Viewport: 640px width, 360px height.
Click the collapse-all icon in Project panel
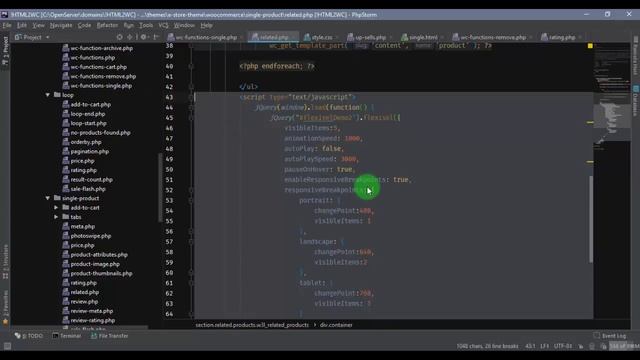pos(130,37)
